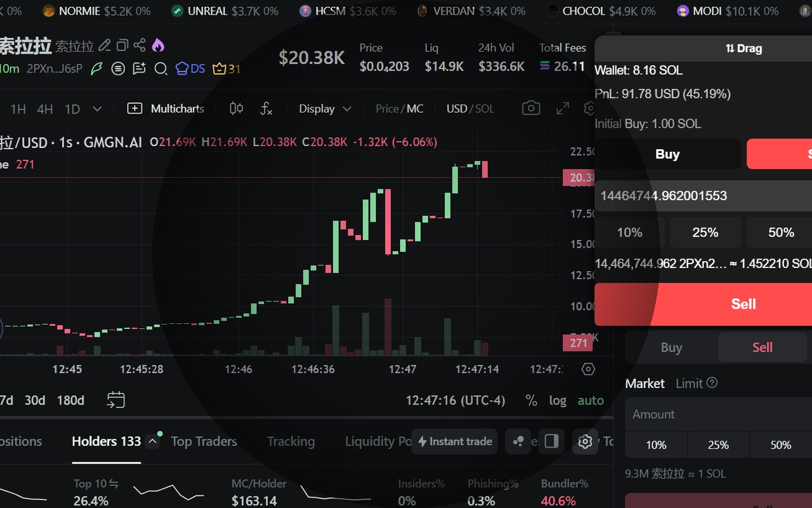
Task: Click the NORMIE ticker token
Action: click(96, 11)
